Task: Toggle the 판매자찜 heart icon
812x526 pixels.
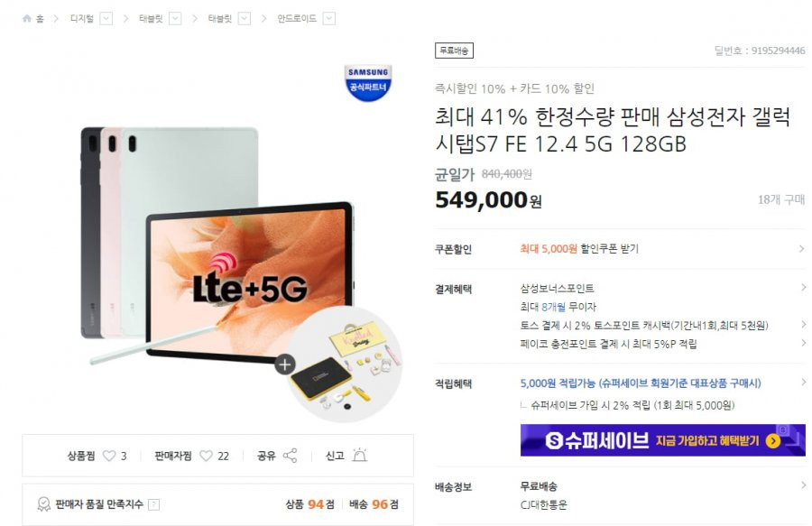Action: pos(206,456)
